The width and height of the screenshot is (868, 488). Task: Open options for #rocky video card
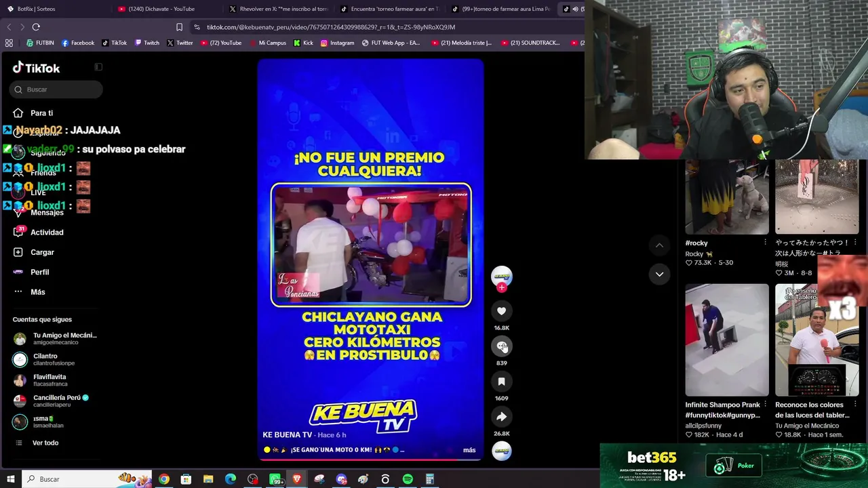click(765, 243)
